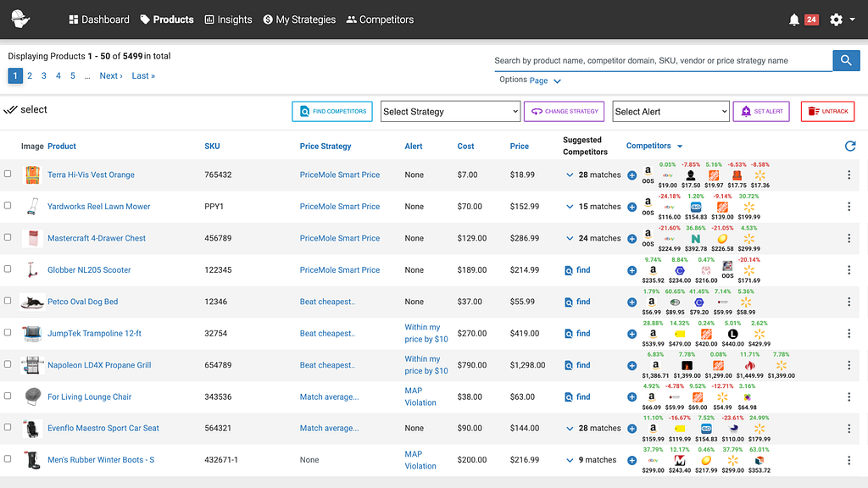
Task: Expand the Options Page chevron
Action: click(558, 81)
